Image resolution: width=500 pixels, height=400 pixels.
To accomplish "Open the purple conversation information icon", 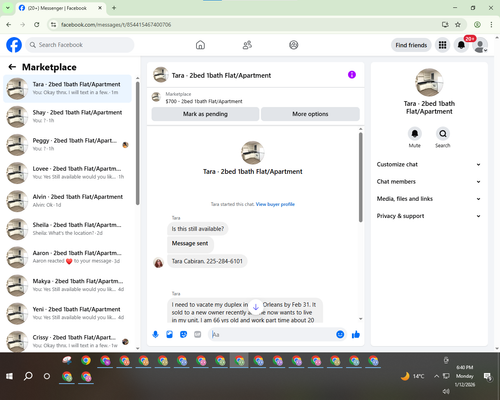I will tap(352, 75).
